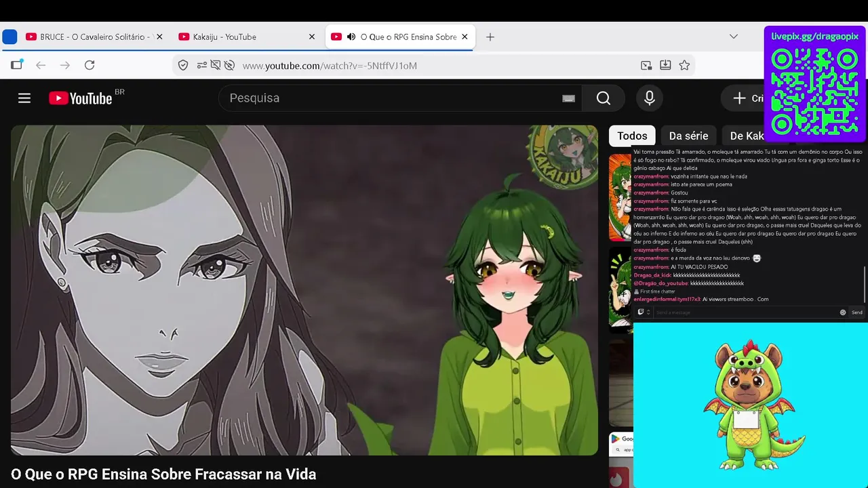Click the blocked eye icon in address bar
The image size is (868, 488).
pos(229,65)
